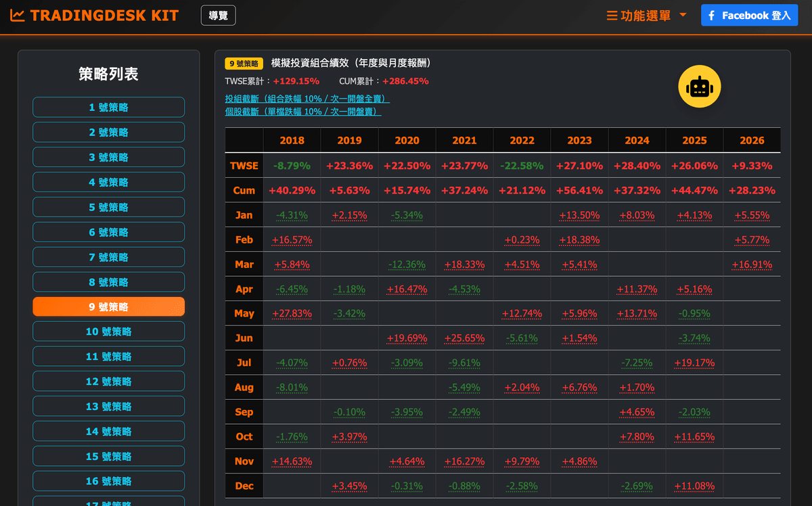Log in with the Facebook 登入 button

pos(750,15)
